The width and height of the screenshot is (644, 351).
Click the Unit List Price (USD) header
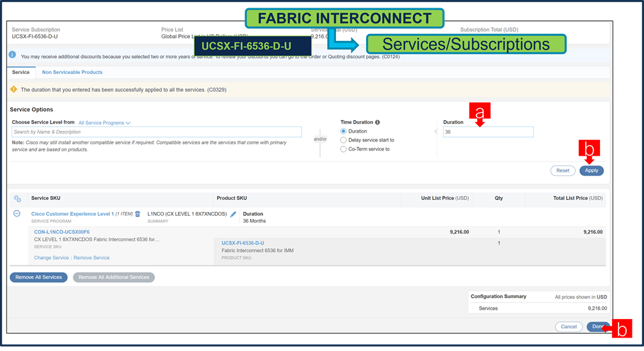445,198
